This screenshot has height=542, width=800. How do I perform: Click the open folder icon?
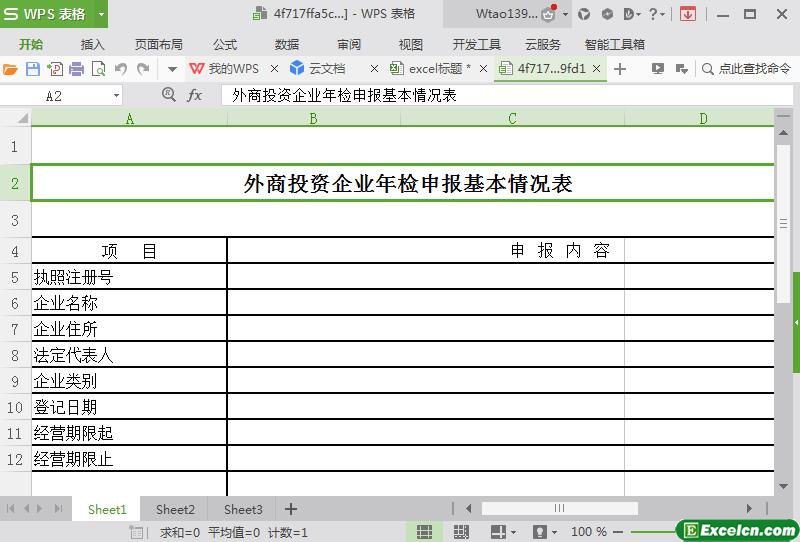click(x=11, y=69)
